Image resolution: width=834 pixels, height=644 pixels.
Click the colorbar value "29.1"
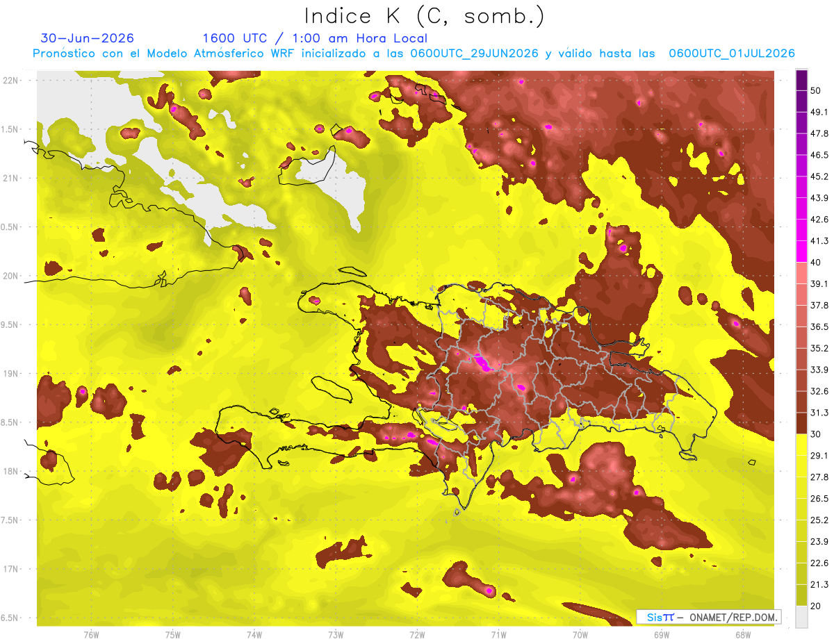click(x=819, y=456)
